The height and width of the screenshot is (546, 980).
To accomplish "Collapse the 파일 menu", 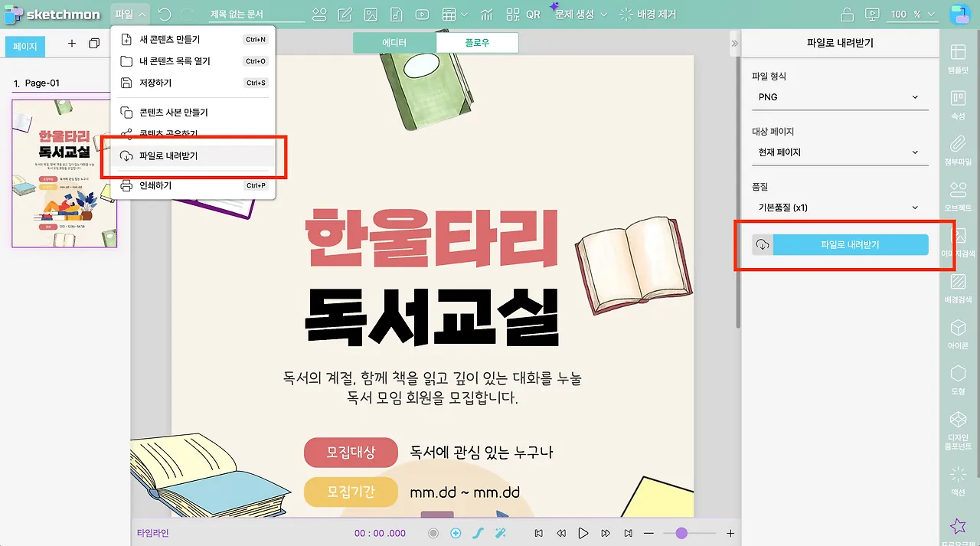I will pos(129,14).
